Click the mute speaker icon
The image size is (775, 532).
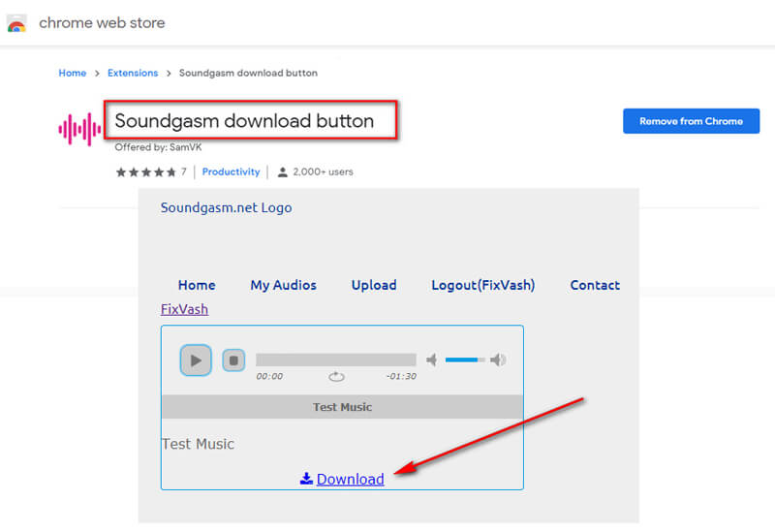point(431,360)
